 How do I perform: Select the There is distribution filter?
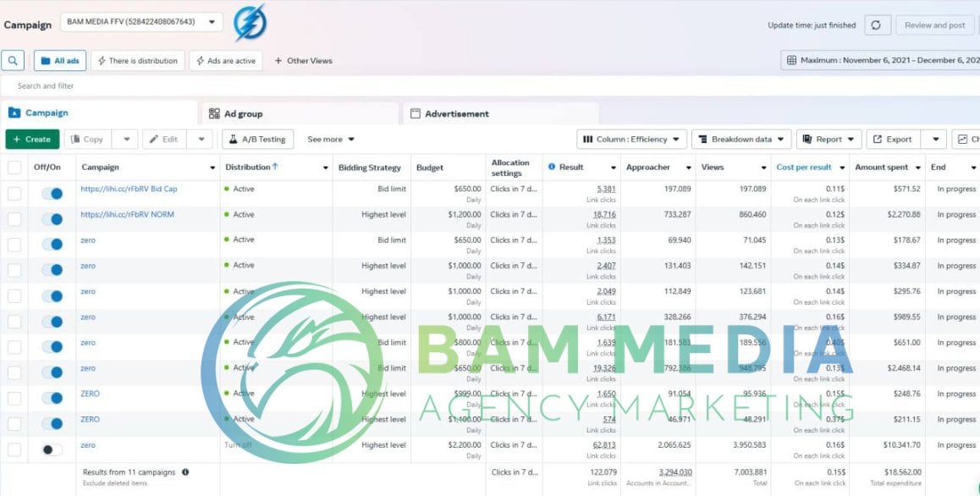(x=137, y=61)
